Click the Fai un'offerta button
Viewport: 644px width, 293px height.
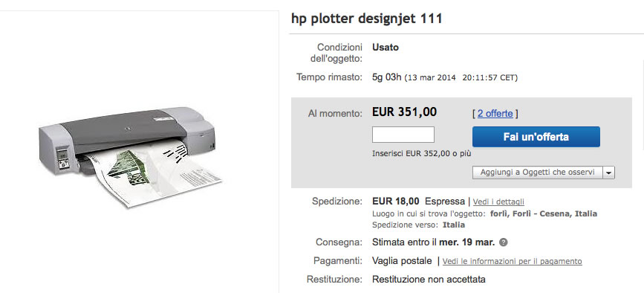point(536,137)
